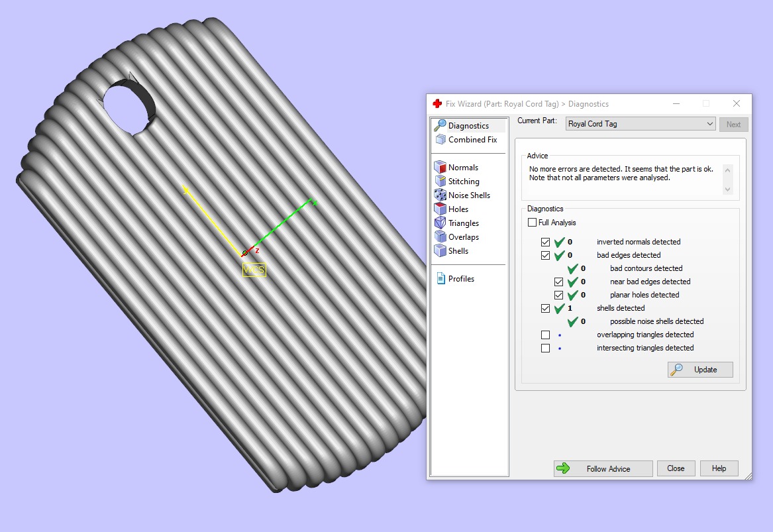Switch to the Noise Shells page label
The image size is (773, 532).
469,195
